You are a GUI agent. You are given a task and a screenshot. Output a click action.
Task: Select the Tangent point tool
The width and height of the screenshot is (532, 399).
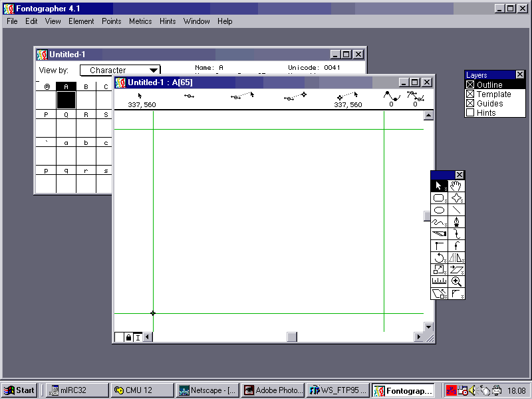click(x=456, y=245)
